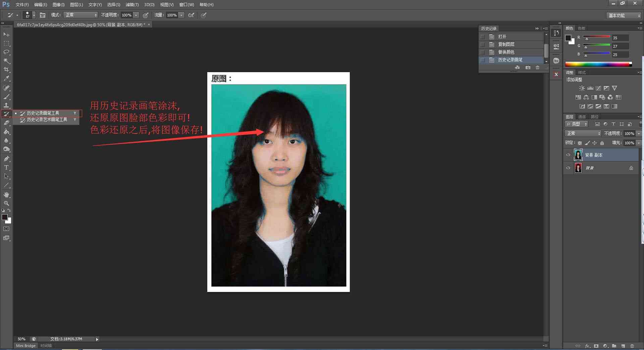Screen dimensions: 644x350
Task: Select the Zoom tool
Action: (6, 203)
